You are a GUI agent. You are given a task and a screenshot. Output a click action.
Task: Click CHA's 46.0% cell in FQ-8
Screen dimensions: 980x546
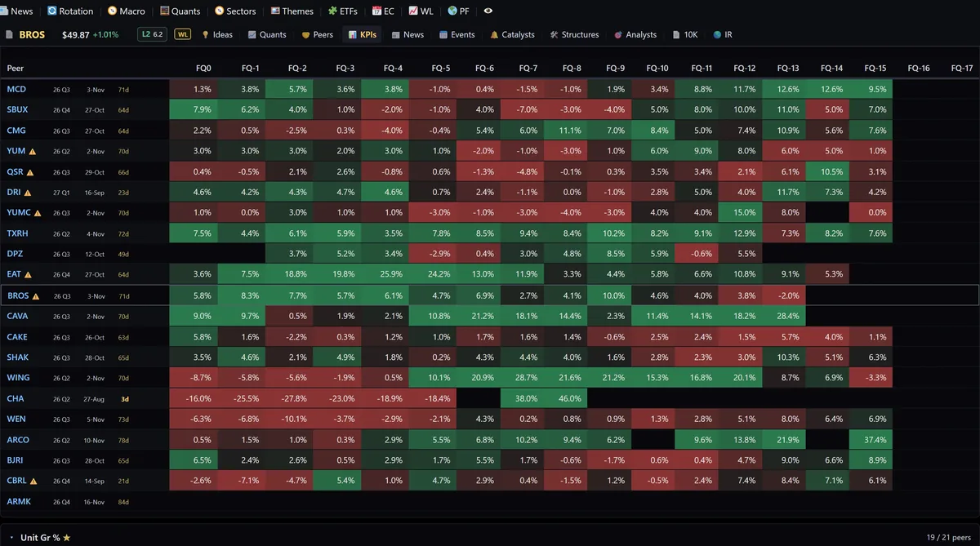(x=566, y=398)
